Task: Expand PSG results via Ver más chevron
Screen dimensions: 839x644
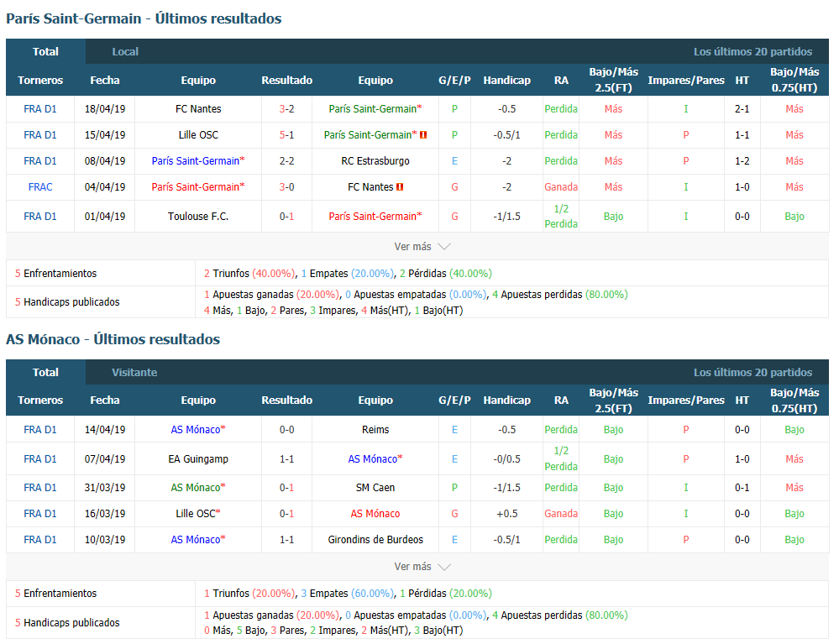Action: point(444,247)
